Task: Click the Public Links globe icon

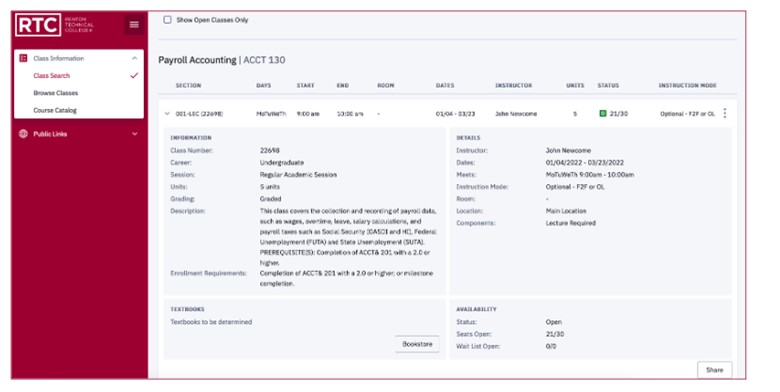Action: coord(23,134)
